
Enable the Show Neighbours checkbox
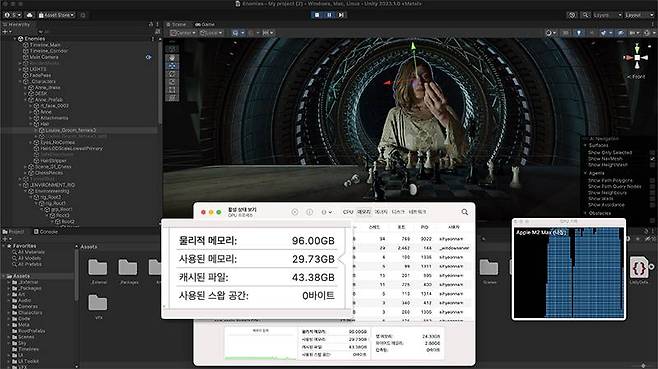pos(652,193)
